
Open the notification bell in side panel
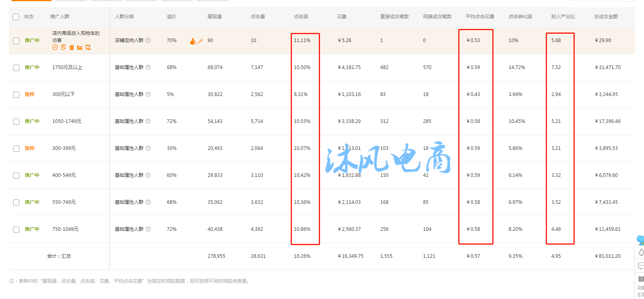pos(641,253)
